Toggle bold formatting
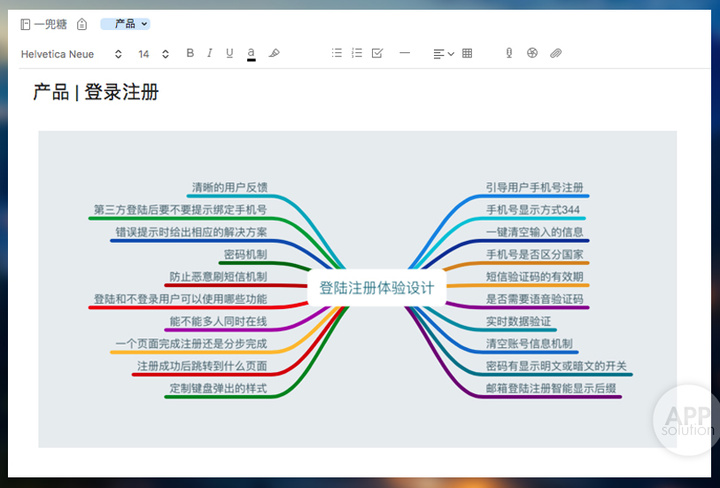Image resolution: width=720 pixels, height=488 pixels. pos(190,53)
